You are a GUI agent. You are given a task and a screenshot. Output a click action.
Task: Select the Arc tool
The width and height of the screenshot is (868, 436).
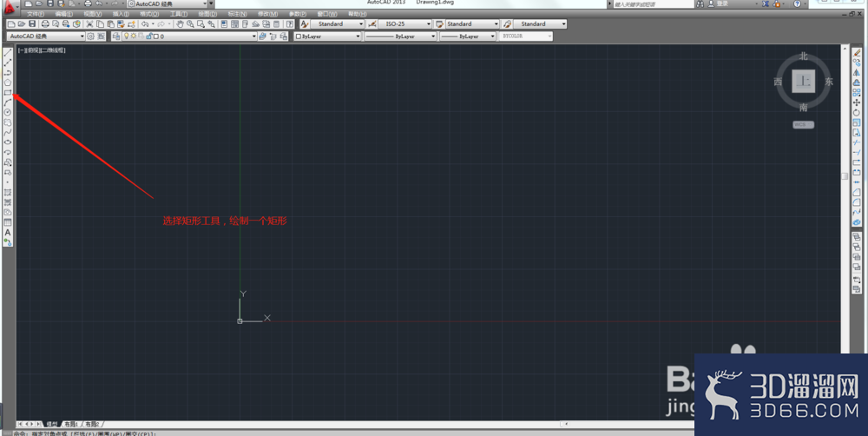pyautogui.click(x=8, y=102)
